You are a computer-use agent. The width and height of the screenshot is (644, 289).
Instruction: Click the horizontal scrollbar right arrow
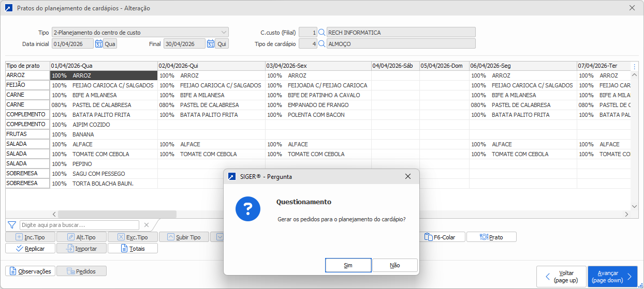click(627, 214)
